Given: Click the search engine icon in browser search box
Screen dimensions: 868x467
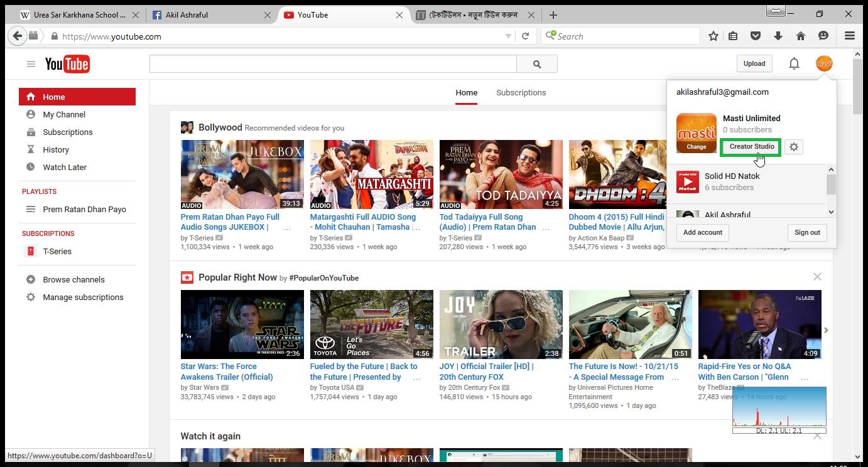Looking at the screenshot, I should (551, 36).
